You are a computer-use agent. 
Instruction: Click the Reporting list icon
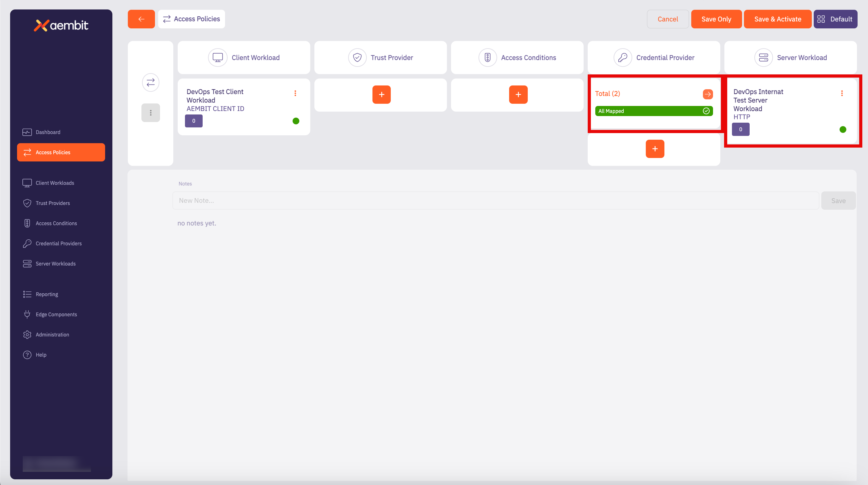pos(27,294)
